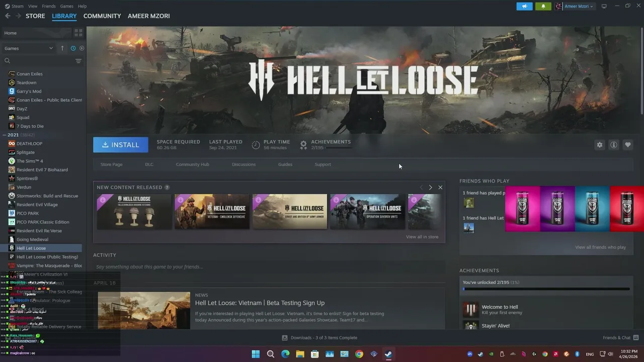Show next new content with right chevron
The height and width of the screenshot is (362, 644).
(430, 188)
